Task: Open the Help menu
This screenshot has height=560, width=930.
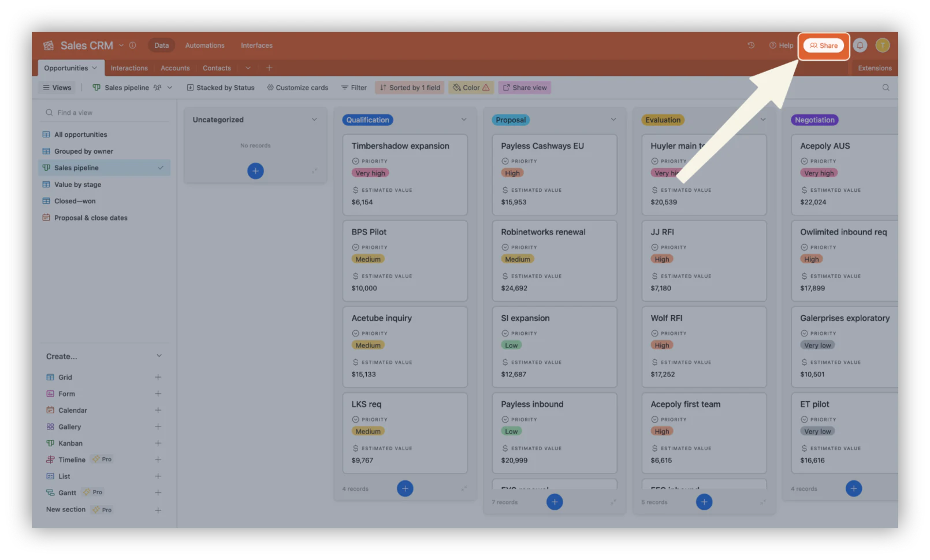Action: 781,46
